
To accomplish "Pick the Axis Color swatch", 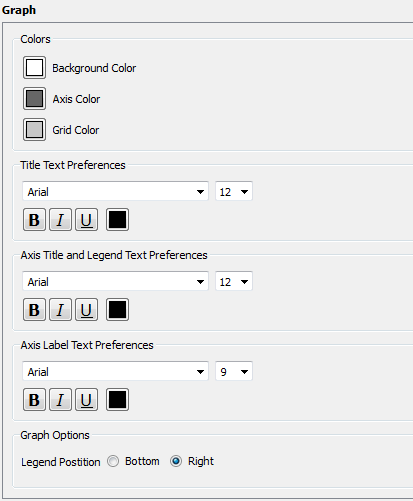I will (x=34, y=99).
